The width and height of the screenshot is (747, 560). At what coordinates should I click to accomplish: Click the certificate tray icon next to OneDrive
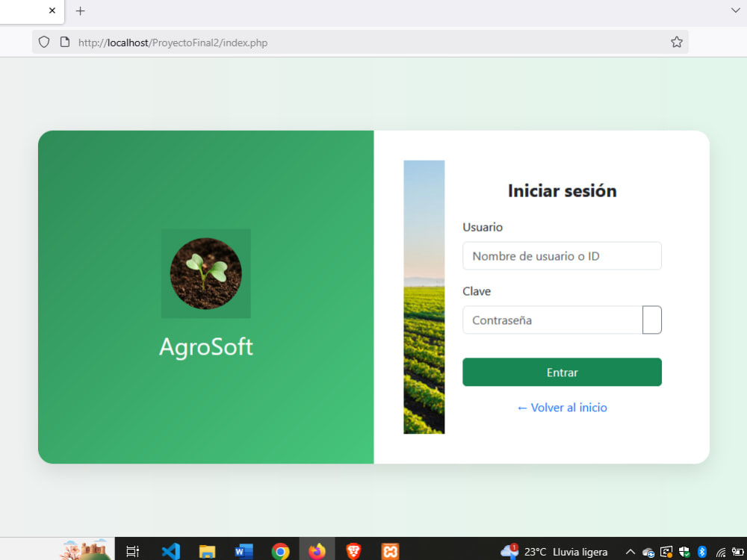click(666, 552)
